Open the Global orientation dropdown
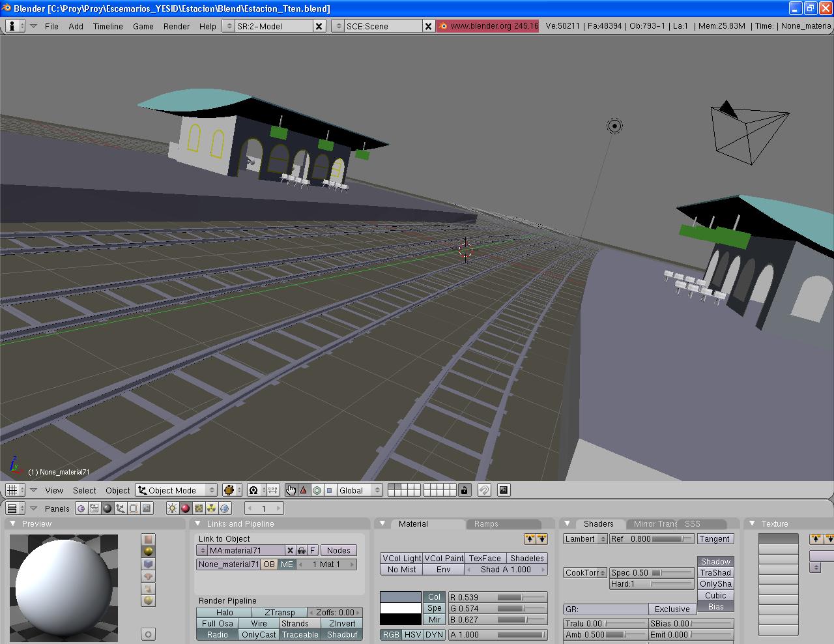This screenshot has height=644, width=834. click(x=360, y=490)
